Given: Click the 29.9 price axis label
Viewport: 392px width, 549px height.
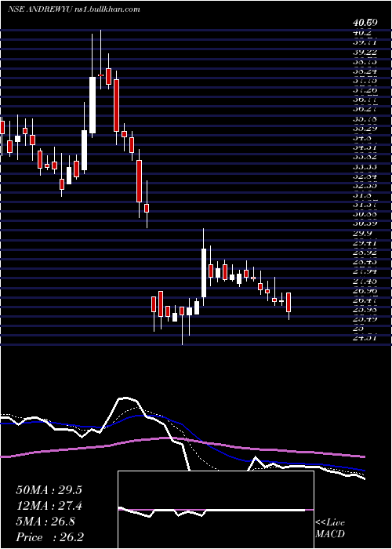Looking at the screenshot, I should click(362, 233).
